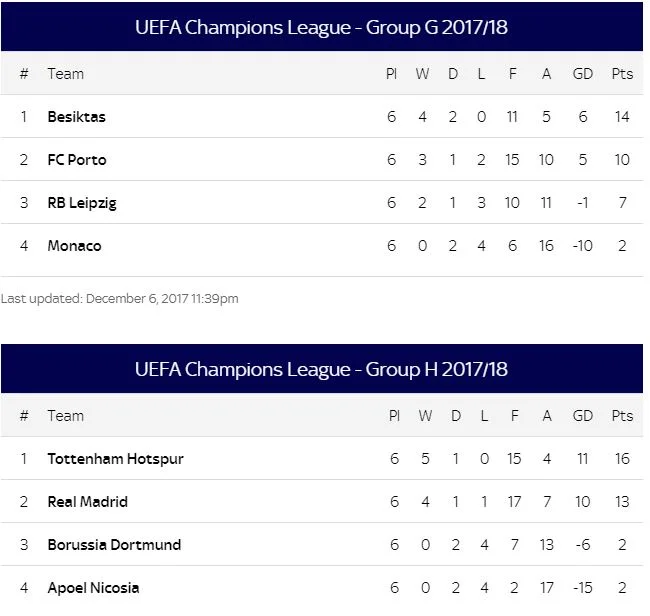The width and height of the screenshot is (650, 616).
Task: Click the Besiktas team name
Action: (x=76, y=117)
